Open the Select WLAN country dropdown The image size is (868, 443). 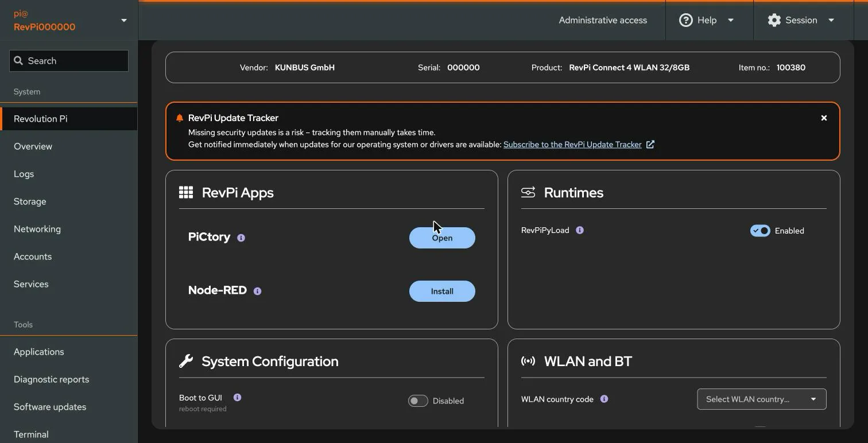[762, 399]
